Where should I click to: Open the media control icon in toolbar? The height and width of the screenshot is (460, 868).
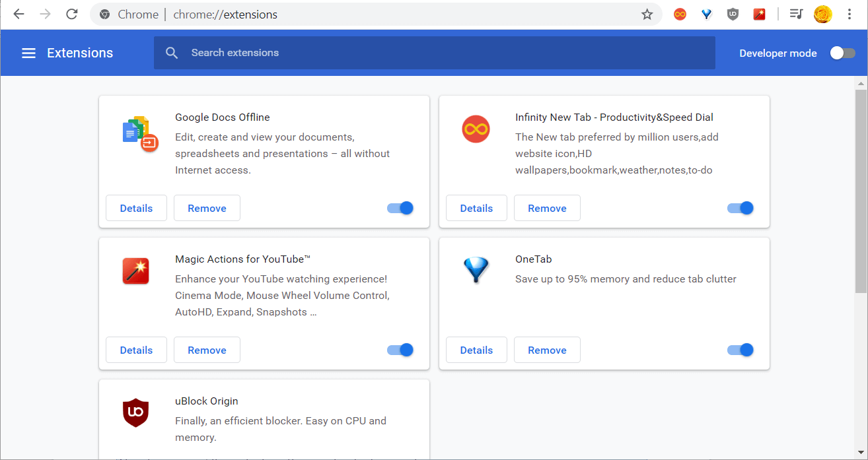point(797,14)
